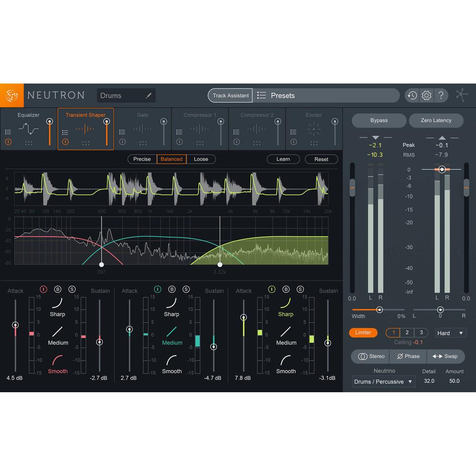
Task: Switch to the Loose transient mode tab
Action: coord(201,159)
